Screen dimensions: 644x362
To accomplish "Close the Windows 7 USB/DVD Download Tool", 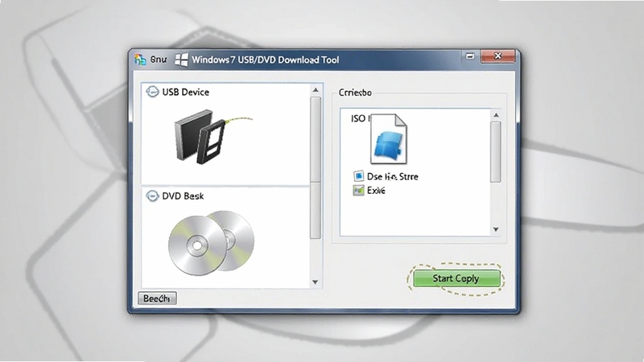I will click(497, 56).
